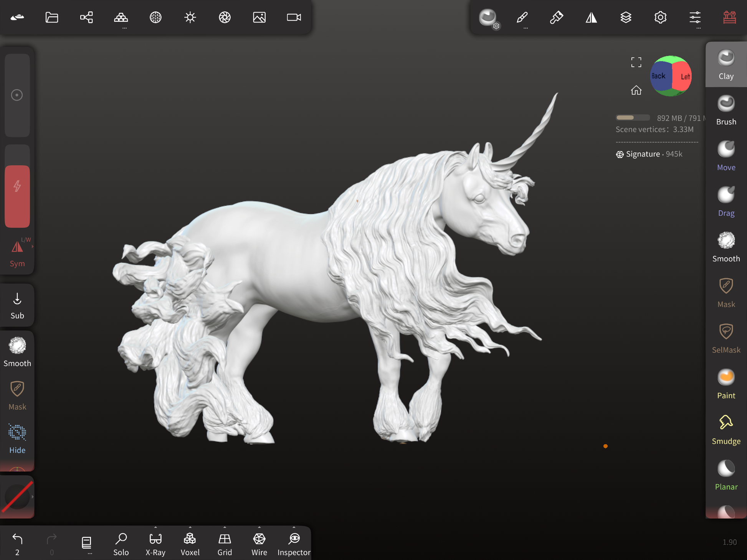
Task: Open the scene tree (share nodes) menu
Action: point(86,17)
